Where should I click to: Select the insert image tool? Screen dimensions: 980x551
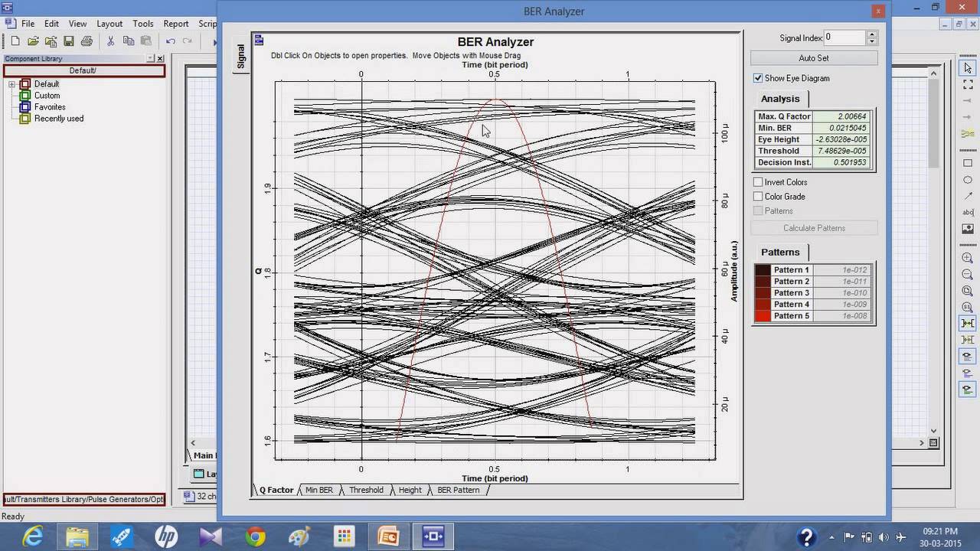coord(968,230)
